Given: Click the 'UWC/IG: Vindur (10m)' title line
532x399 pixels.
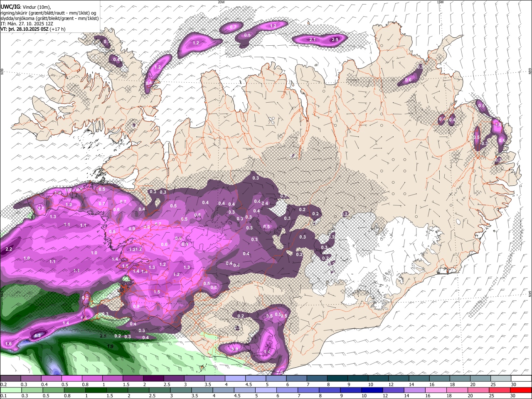Looking at the screenshot, I should pos(25,7).
